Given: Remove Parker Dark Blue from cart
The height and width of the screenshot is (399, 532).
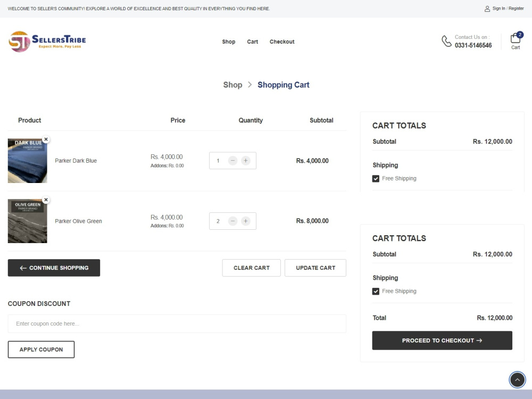Looking at the screenshot, I should [46, 139].
